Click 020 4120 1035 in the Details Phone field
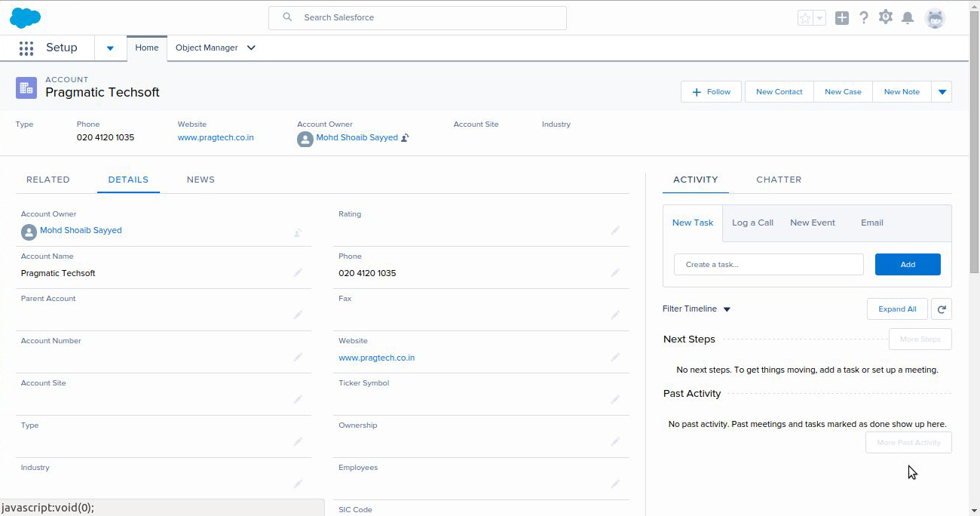The height and width of the screenshot is (516, 980). (367, 273)
